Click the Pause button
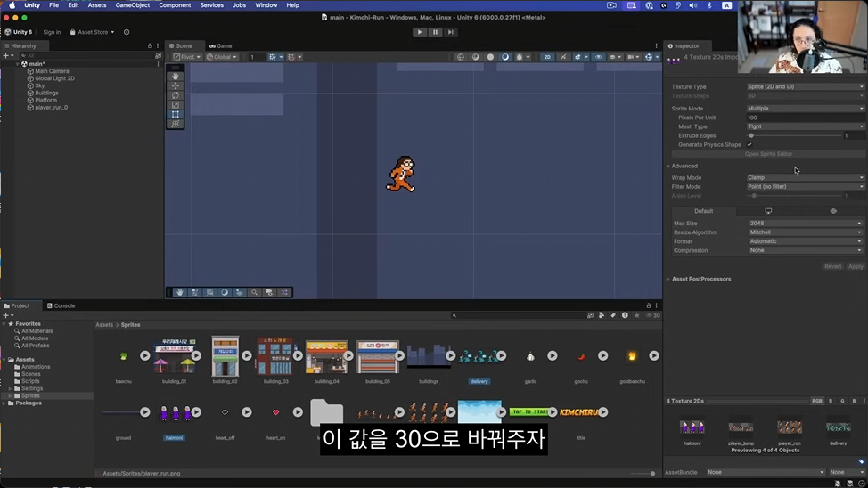 (435, 32)
